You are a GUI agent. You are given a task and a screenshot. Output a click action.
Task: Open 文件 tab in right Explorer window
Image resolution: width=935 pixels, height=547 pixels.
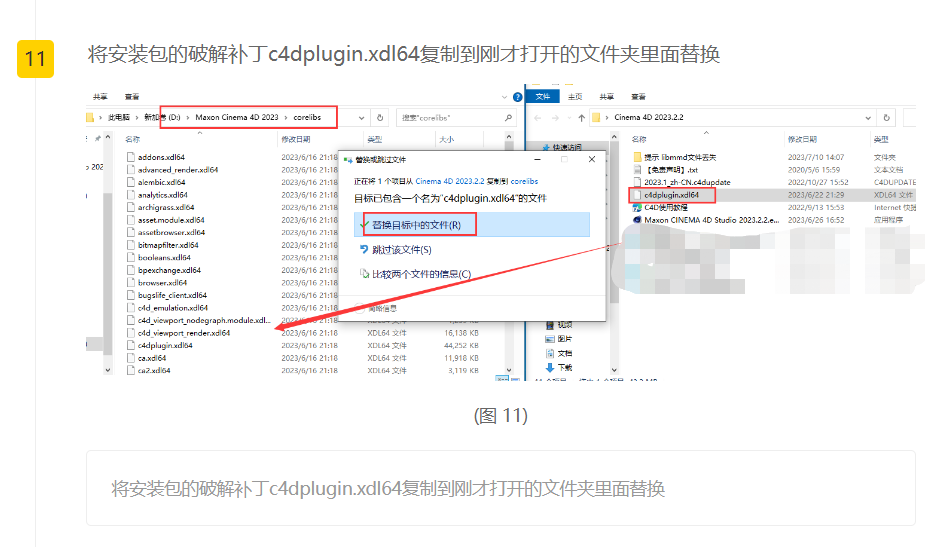pos(543,97)
